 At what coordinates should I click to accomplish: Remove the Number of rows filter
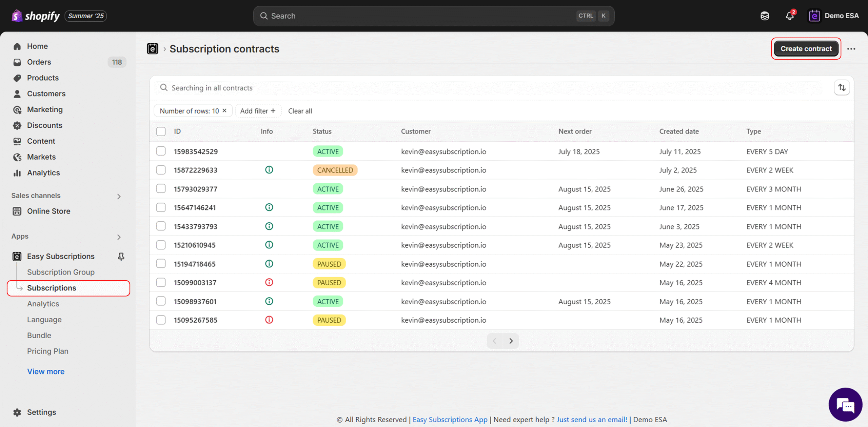[224, 111]
